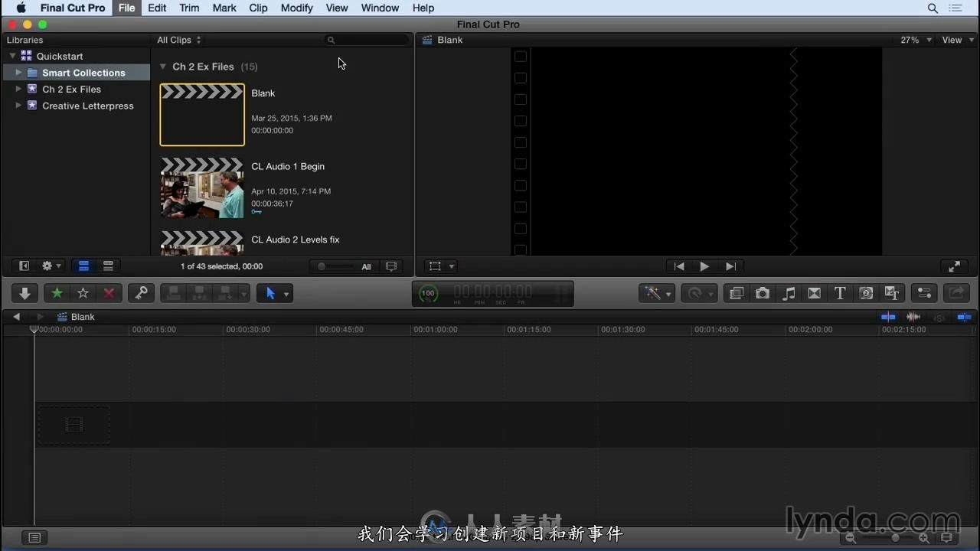Open the browser gear action menu
Screen dimensions: 980x551
51,266
